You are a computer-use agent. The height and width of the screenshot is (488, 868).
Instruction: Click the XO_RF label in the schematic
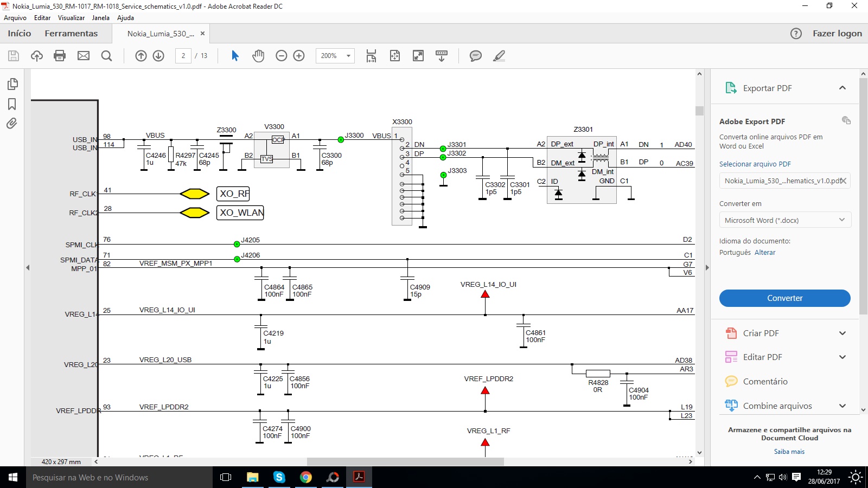(233, 194)
